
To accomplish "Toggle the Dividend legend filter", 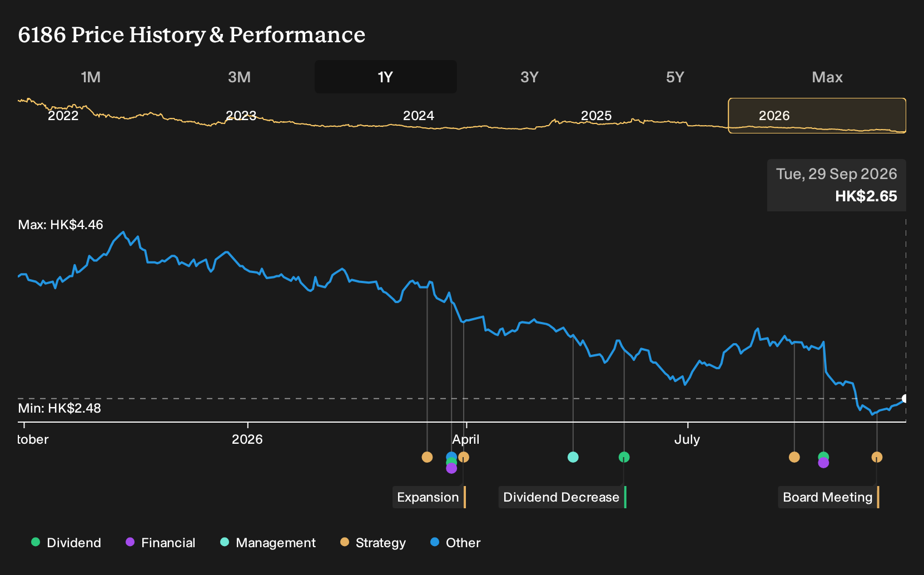I will (66, 543).
